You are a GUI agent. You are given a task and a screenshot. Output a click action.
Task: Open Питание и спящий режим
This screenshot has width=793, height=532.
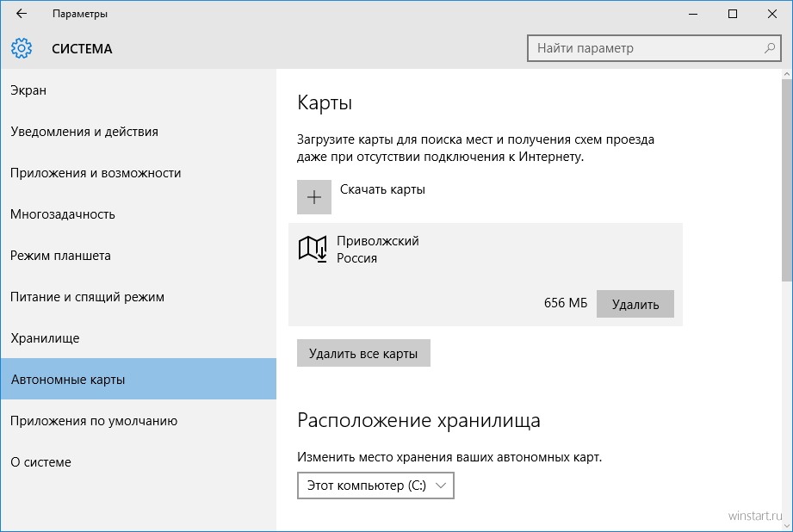[87, 297]
